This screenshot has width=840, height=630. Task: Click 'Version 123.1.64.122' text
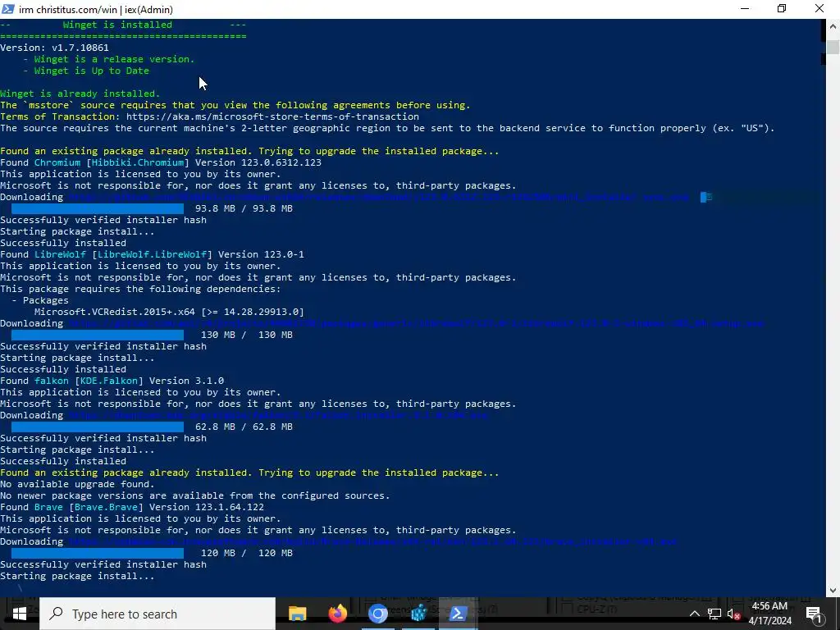[206, 507]
